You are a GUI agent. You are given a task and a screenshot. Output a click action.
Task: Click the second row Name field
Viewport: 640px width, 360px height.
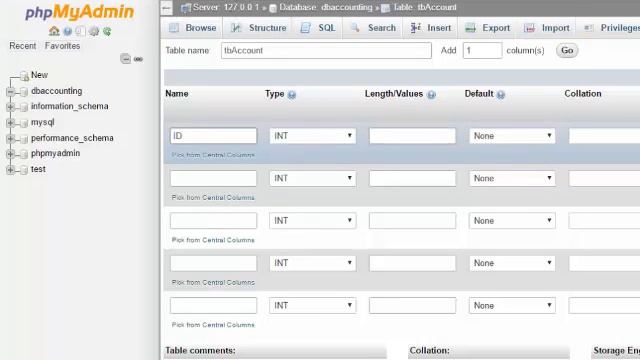coord(213,178)
